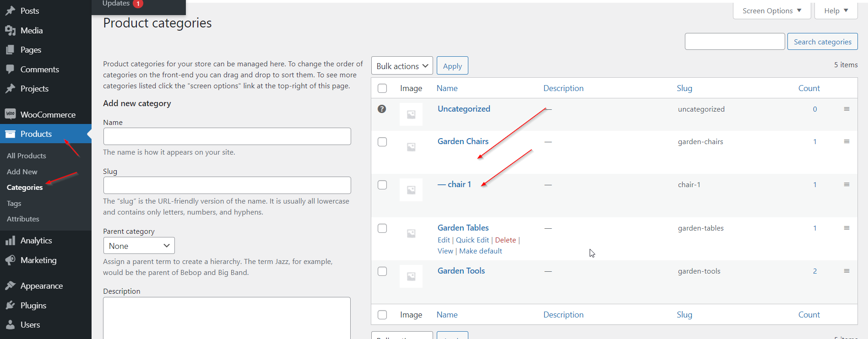868x339 pixels.
Task: Click the Plugins plug icon
Action: coord(10,305)
